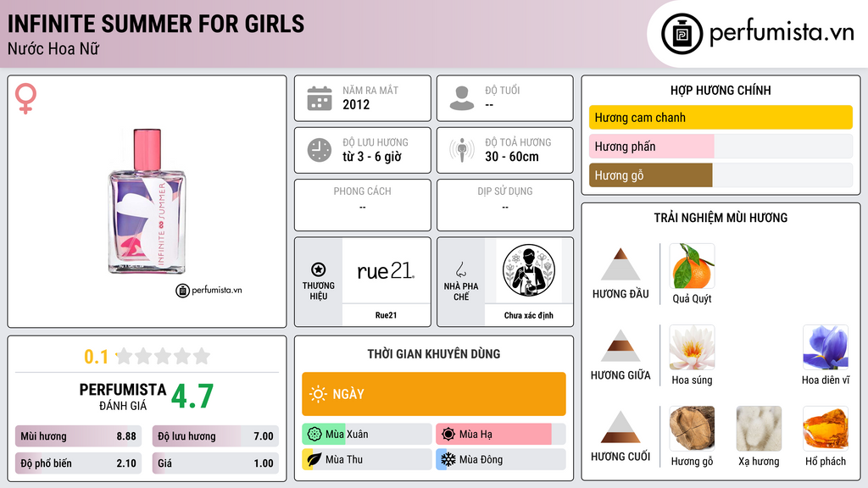
Task: Click the Trải nghiệm mùi hương heading
Action: coord(721,218)
